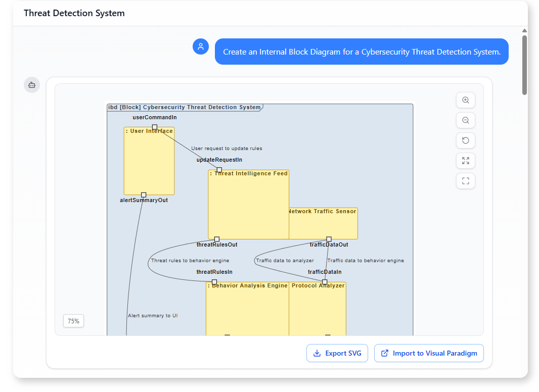Image resolution: width=539 pixels, height=392 pixels.
Task: Click the zoom in magnifier icon
Action: [465, 101]
